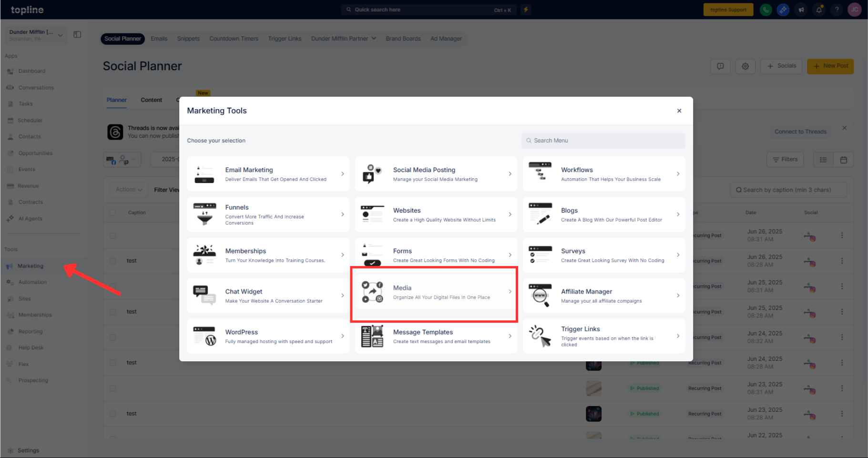Toggle the select-all checkbox in Caption header
868x458 pixels.
(x=112, y=213)
